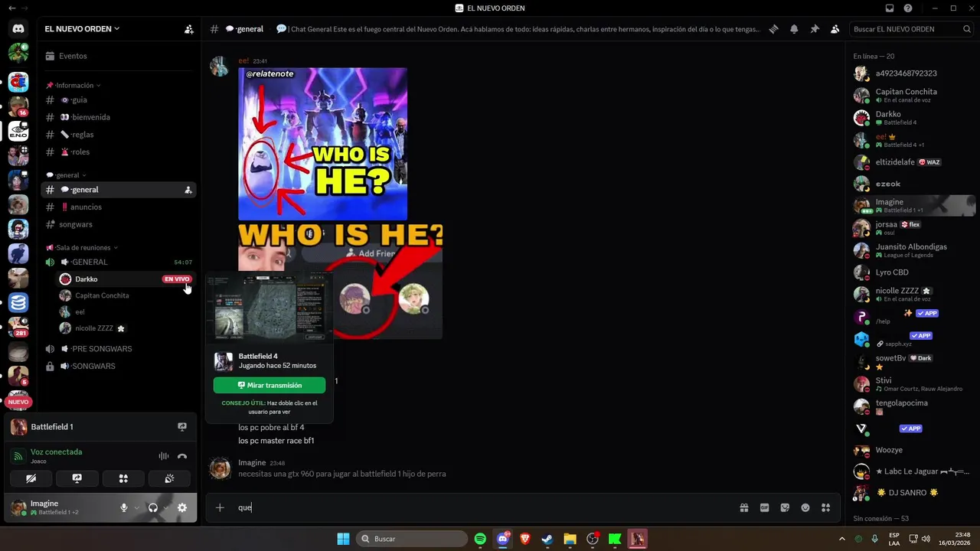Open the songwars text channel
Screen dimensions: 980x551
119,224
